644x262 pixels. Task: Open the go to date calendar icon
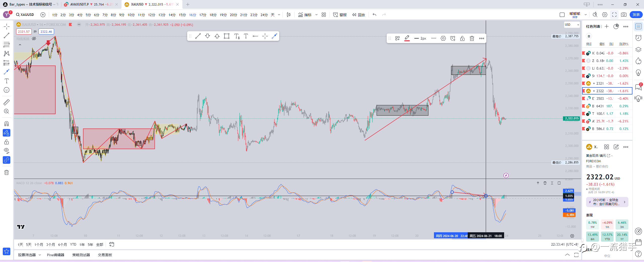(x=112, y=244)
